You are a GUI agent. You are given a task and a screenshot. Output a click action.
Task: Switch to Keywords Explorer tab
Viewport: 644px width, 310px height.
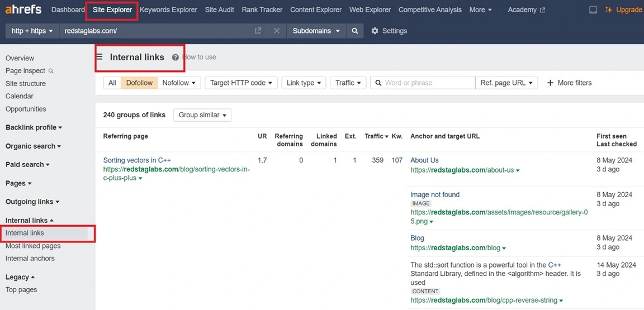168,10
